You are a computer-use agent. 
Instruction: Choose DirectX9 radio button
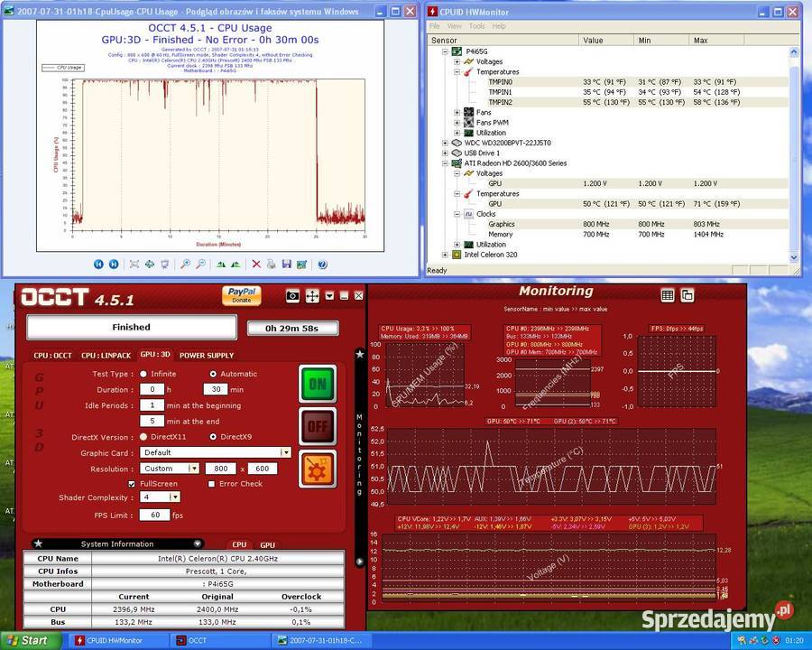(213, 437)
